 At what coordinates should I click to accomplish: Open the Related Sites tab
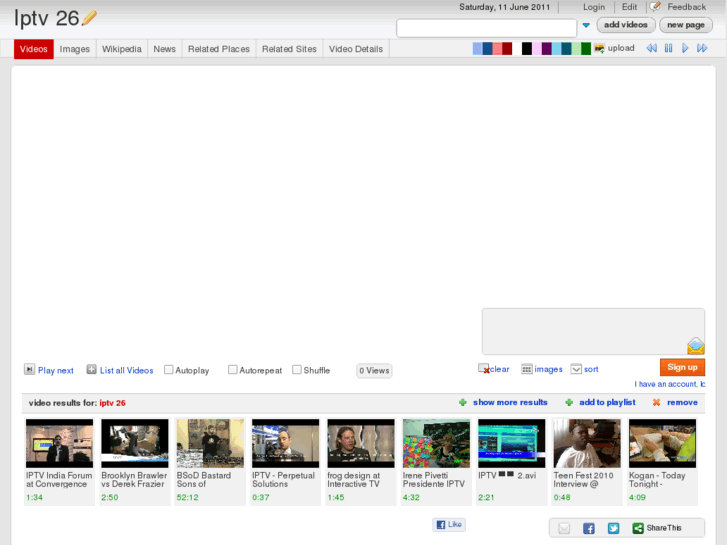[x=289, y=49]
